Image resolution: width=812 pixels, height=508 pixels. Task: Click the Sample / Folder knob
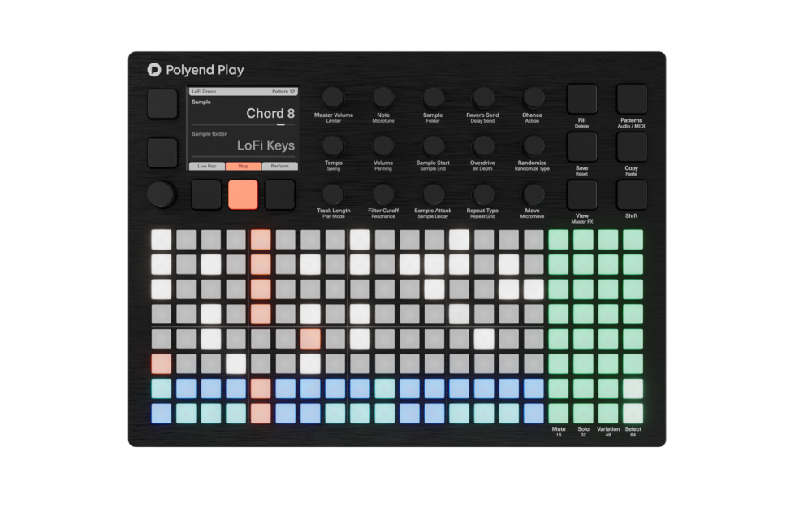point(433,98)
